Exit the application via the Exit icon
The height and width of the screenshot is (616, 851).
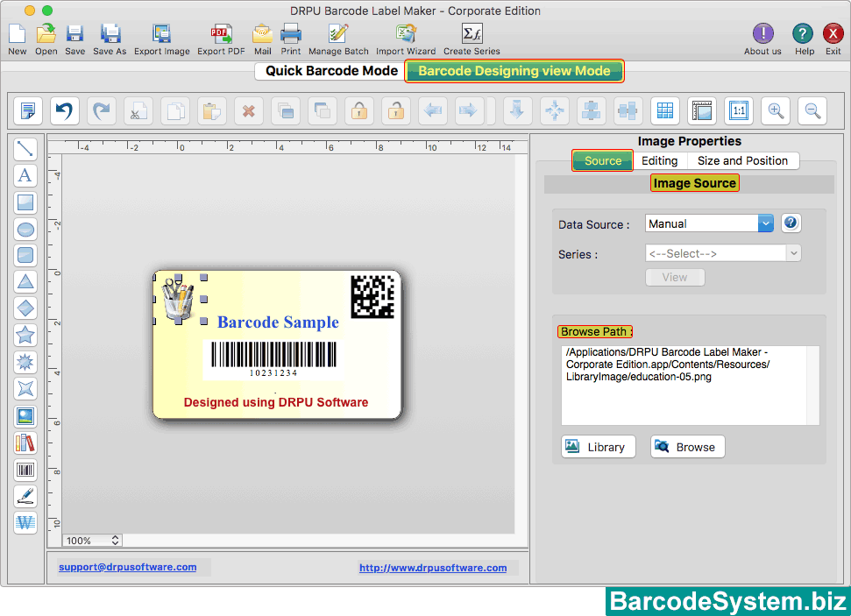pyautogui.click(x=833, y=39)
